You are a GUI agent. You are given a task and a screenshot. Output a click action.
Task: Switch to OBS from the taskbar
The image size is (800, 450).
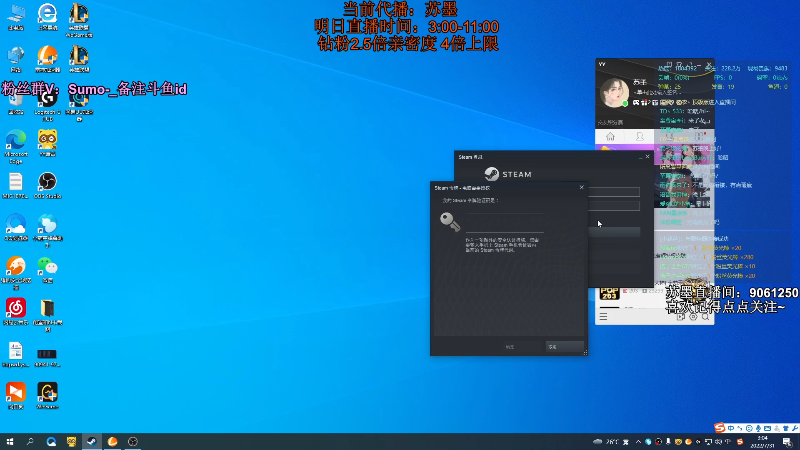[133, 442]
